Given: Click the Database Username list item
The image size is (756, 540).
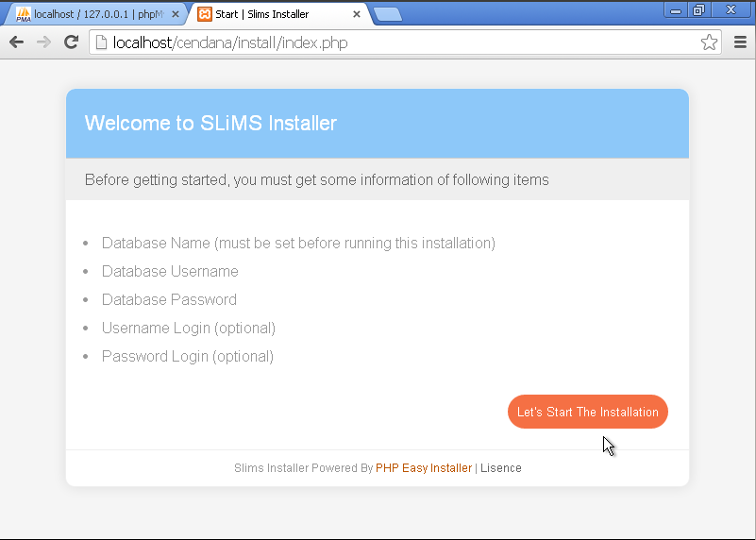Looking at the screenshot, I should click(x=170, y=272).
